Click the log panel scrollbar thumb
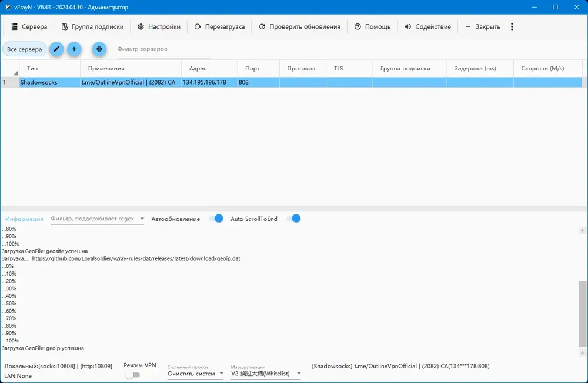Viewport: 588px width, 383px height. pos(582,314)
